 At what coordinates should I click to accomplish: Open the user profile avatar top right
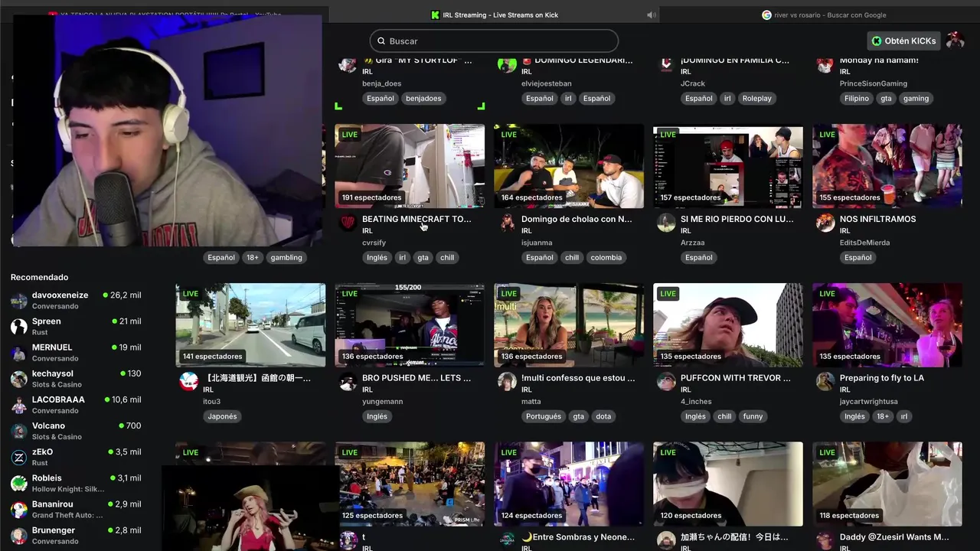pyautogui.click(x=955, y=41)
